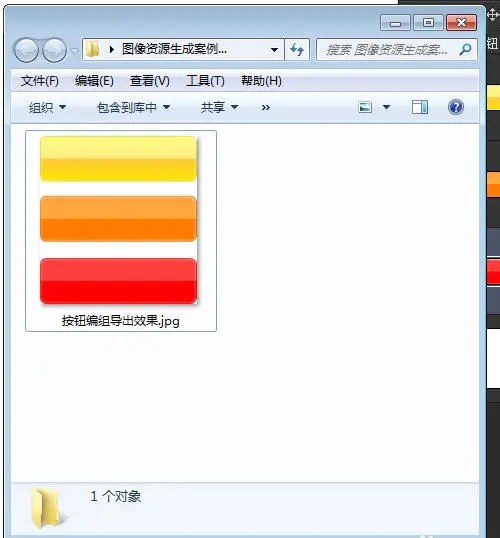Click the file name 按钮编组导出效果.jpg
The height and width of the screenshot is (538, 500).
(120, 321)
